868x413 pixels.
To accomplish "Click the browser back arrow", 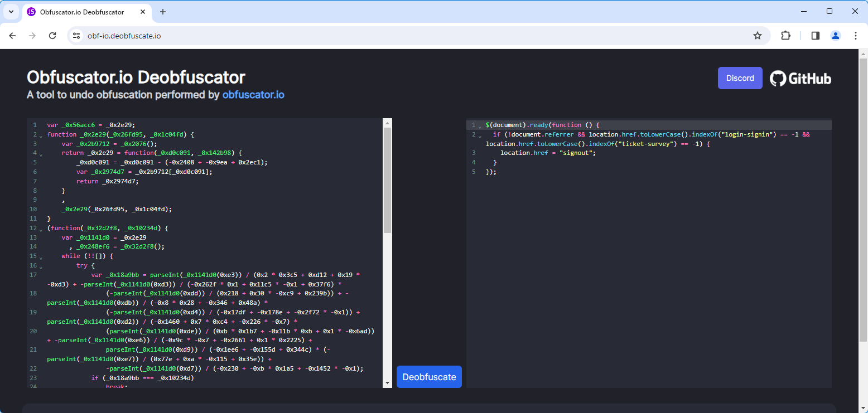I will [x=12, y=36].
